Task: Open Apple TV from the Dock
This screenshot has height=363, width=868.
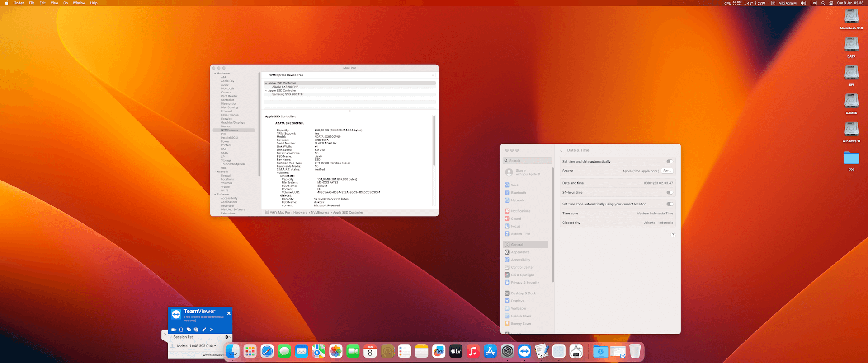Action: tap(456, 351)
